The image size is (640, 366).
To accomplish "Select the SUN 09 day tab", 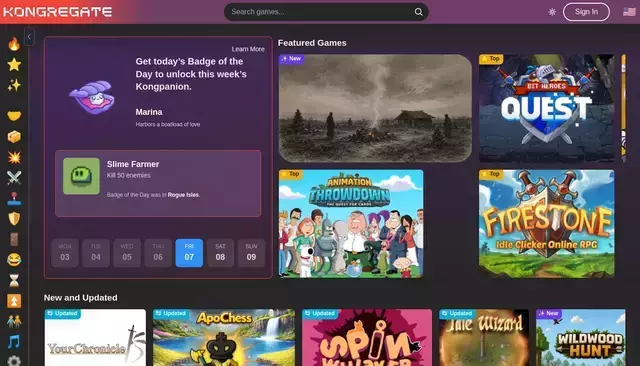I will [x=251, y=253].
